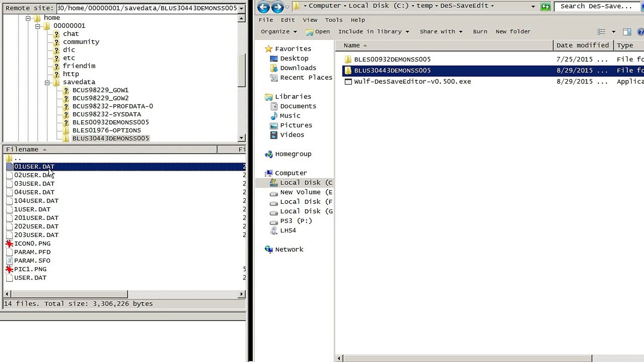Image resolution: width=644 pixels, height=362 pixels.
Task: Toggle the preview pane icon
Action: coord(627,32)
